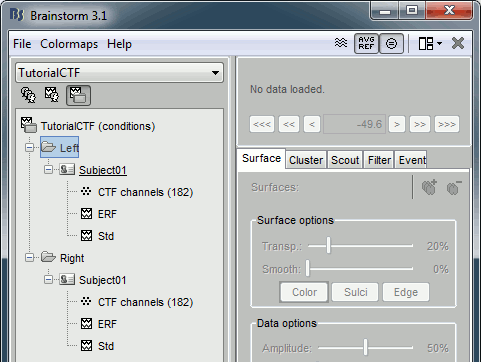
Task: Click the wavy lines filter icon in toolbar
Action: pyautogui.click(x=341, y=43)
